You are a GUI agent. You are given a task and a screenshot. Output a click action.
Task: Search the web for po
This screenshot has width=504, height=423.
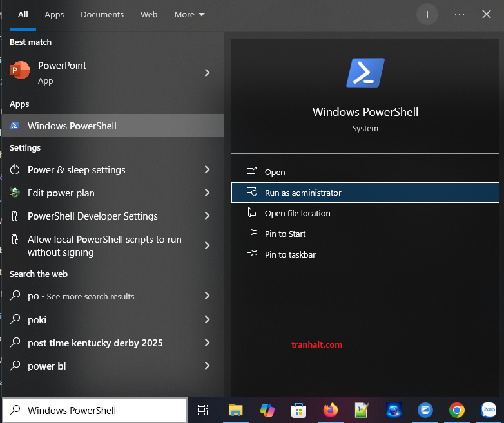[113, 296]
